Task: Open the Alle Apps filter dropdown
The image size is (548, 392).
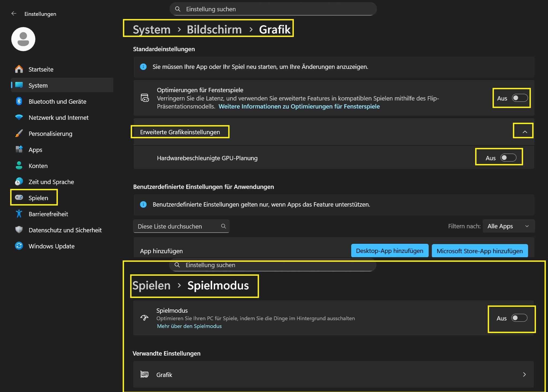Action: pyautogui.click(x=508, y=226)
